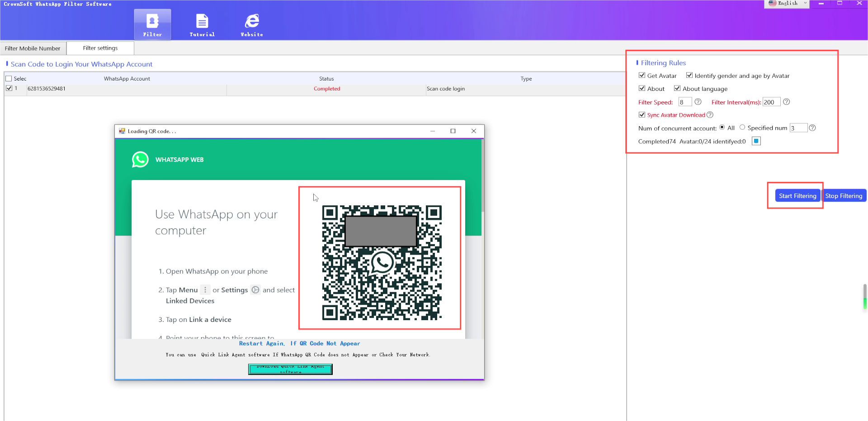Select the Specified num radio button

pos(742,128)
